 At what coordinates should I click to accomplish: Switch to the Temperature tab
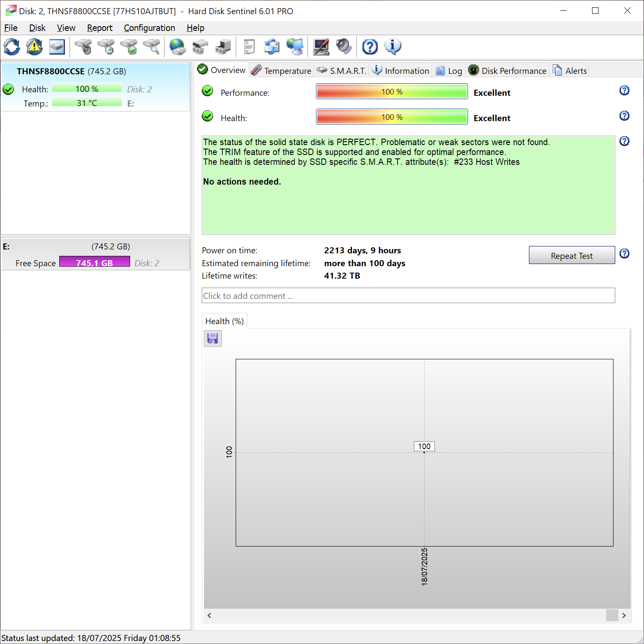point(281,70)
